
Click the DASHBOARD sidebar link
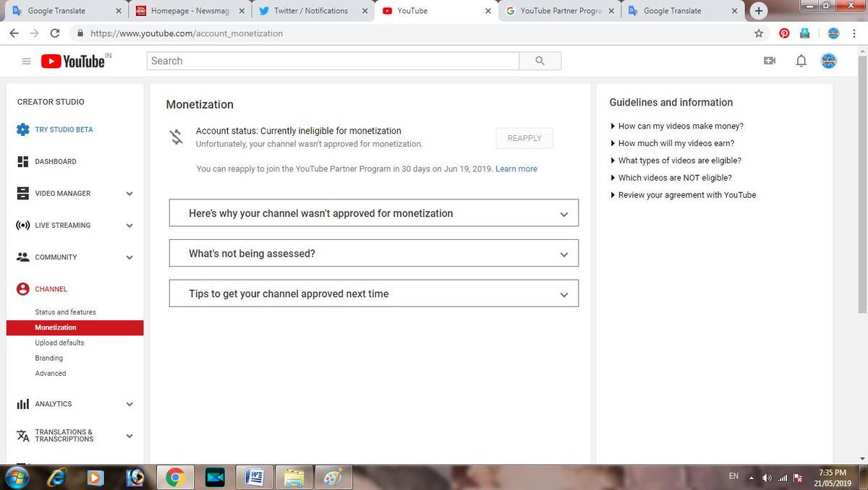coord(56,162)
